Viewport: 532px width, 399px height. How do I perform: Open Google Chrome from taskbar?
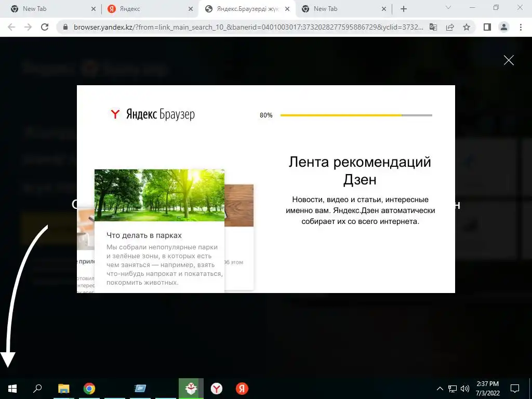tap(89, 389)
